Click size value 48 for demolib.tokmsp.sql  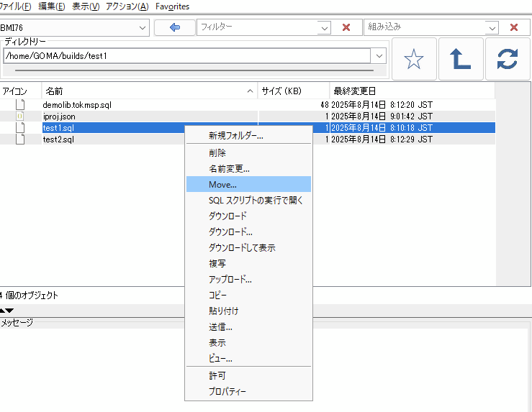tap(325, 105)
